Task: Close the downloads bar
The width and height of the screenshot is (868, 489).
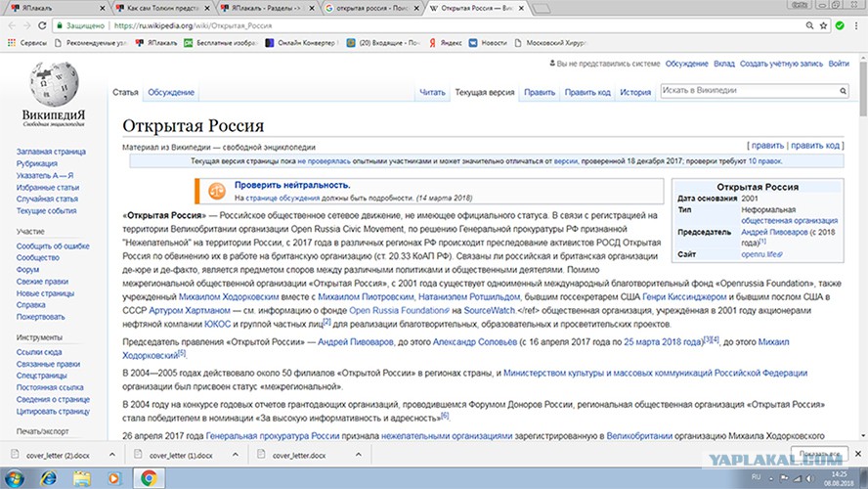Action: pyautogui.click(x=858, y=454)
